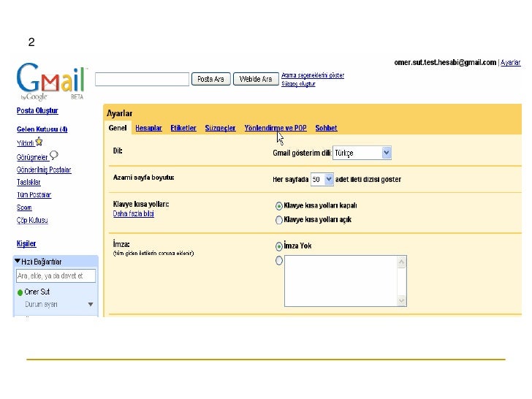
Task: Click the star icon next to Yıldızlı
Action: coord(39,142)
